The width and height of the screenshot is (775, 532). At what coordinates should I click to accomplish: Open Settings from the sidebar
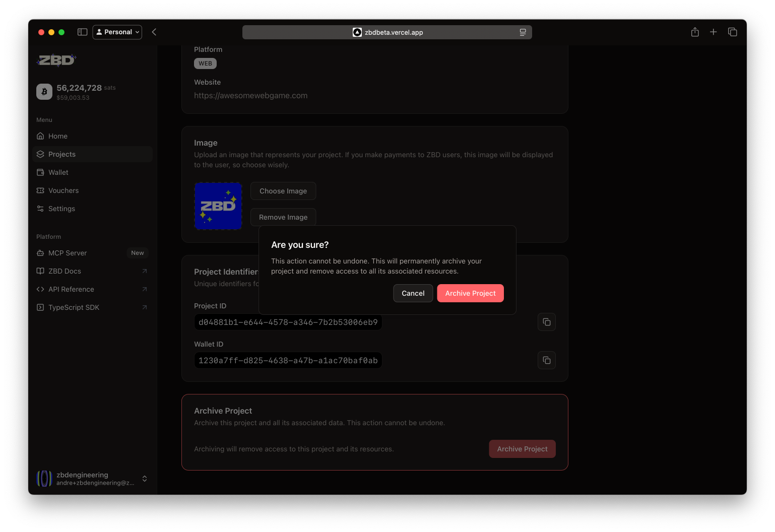61,209
